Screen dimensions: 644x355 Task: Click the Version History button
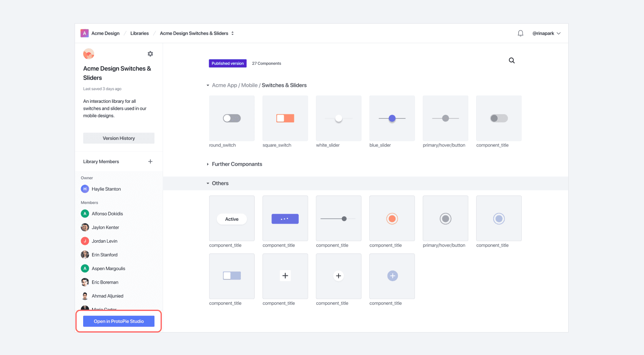(119, 138)
